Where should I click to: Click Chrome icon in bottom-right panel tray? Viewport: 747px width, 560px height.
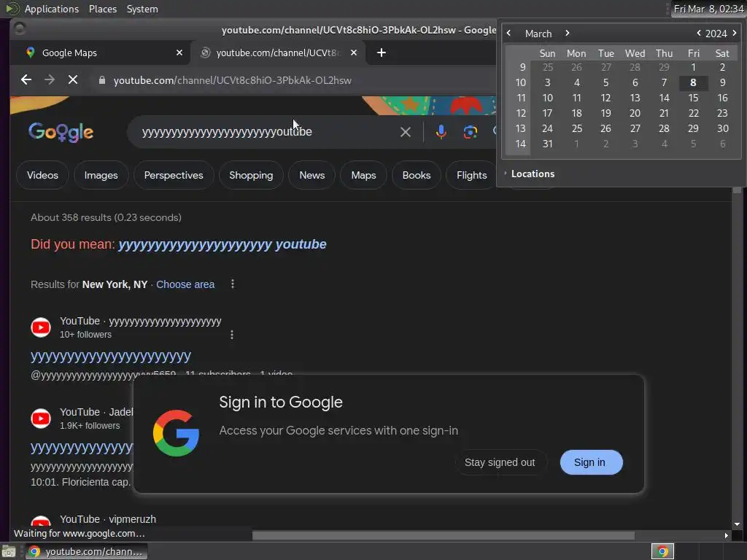coord(662,551)
